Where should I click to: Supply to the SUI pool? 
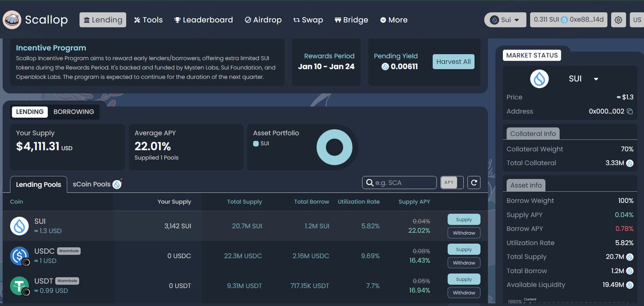pyautogui.click(x=464, y=220)
